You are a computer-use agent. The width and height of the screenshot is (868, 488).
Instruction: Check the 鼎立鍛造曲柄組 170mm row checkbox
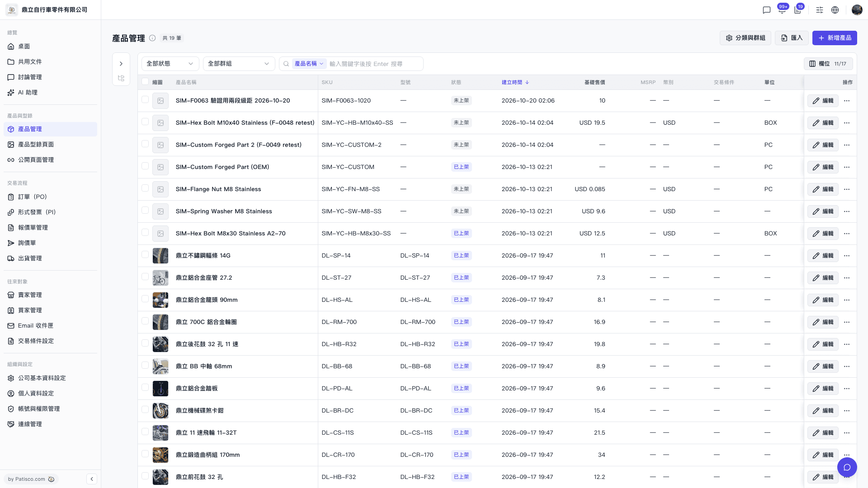[x=145, y=454]
